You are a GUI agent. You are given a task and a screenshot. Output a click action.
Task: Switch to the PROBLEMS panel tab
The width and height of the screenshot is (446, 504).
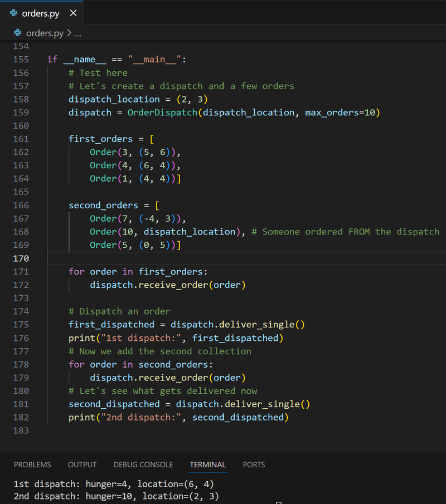pos(32,464)
